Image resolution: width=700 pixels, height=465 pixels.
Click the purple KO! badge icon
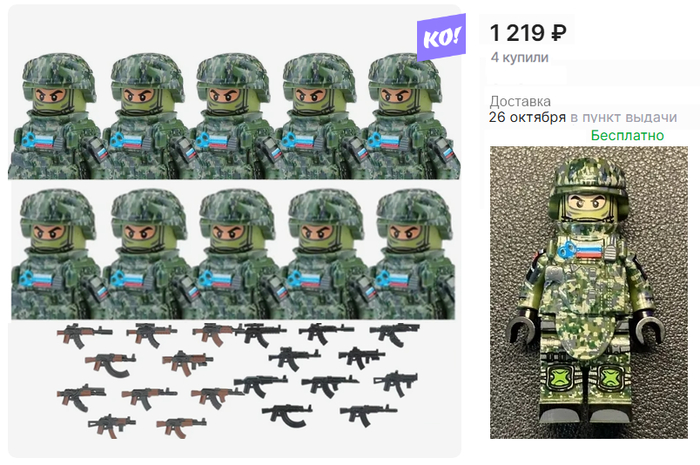point(441,37)
